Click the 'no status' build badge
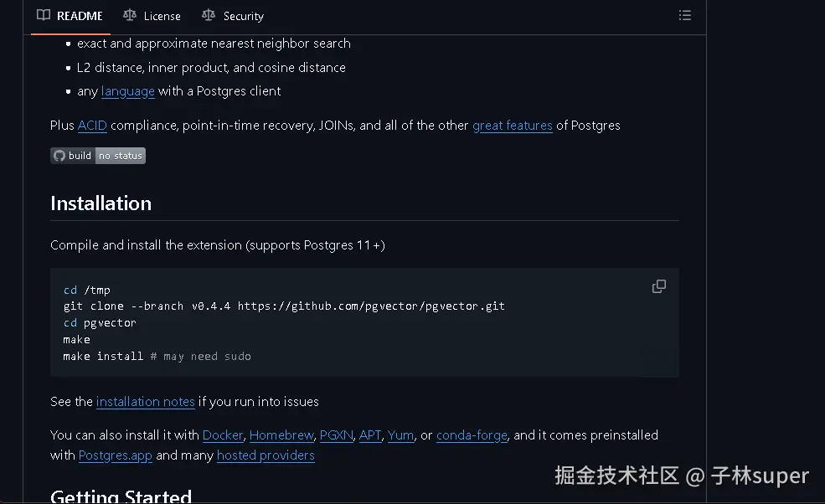This screenshot has width=825, height=504. [x=119, y=155]
